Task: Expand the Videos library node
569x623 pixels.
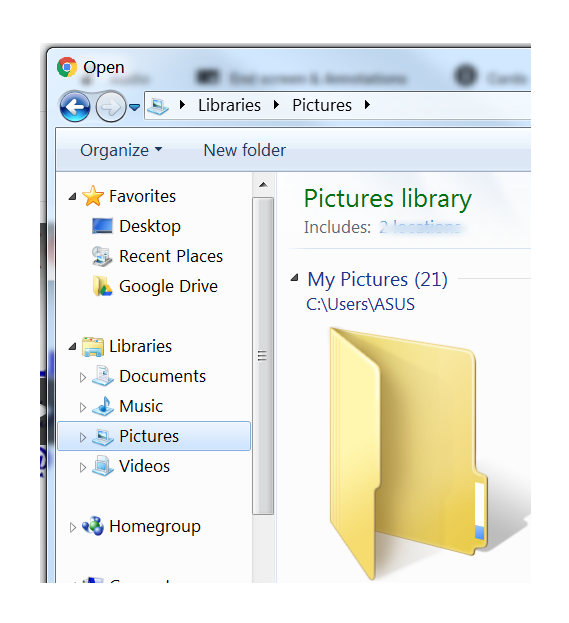Action: (83, 467)
